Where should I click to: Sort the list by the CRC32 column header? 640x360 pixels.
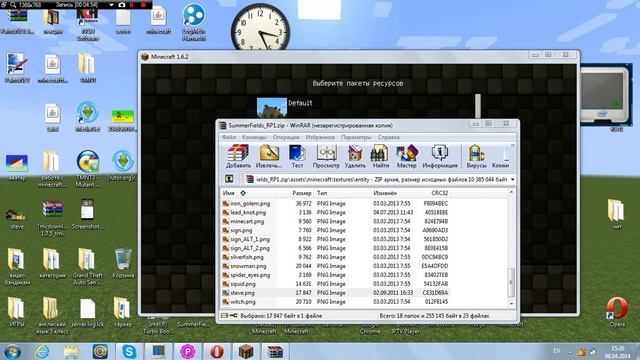coord(434,193)
